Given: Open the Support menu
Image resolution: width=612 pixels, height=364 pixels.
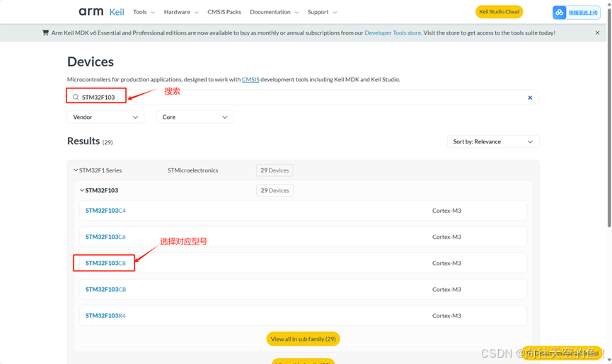Looking at the screenshot, I should pos(322,12).
